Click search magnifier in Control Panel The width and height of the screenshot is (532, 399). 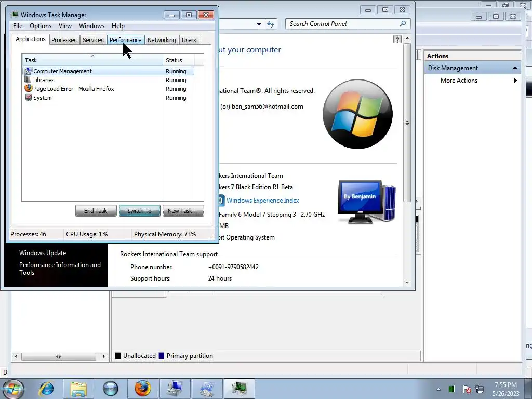[403, 24]
